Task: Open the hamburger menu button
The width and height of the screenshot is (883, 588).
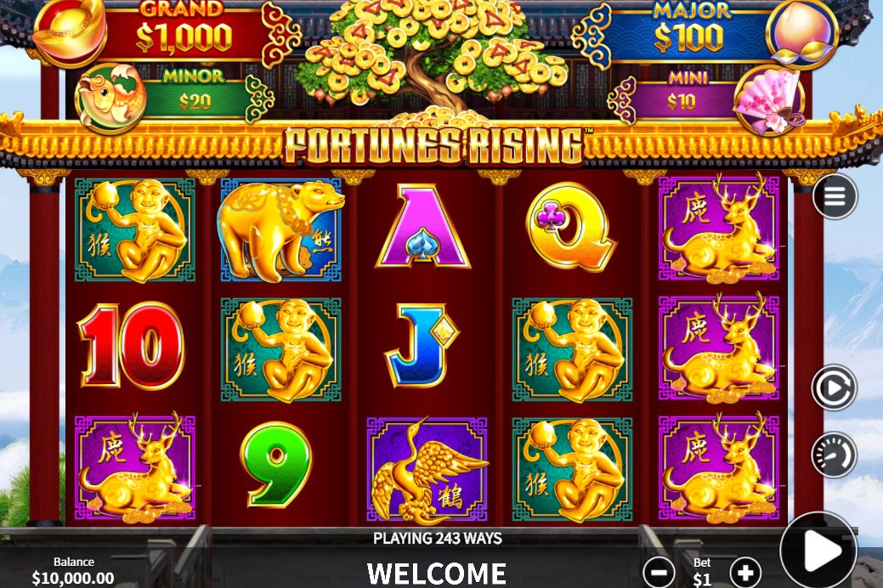Action: pyautogui.click(x=835, y=196)
